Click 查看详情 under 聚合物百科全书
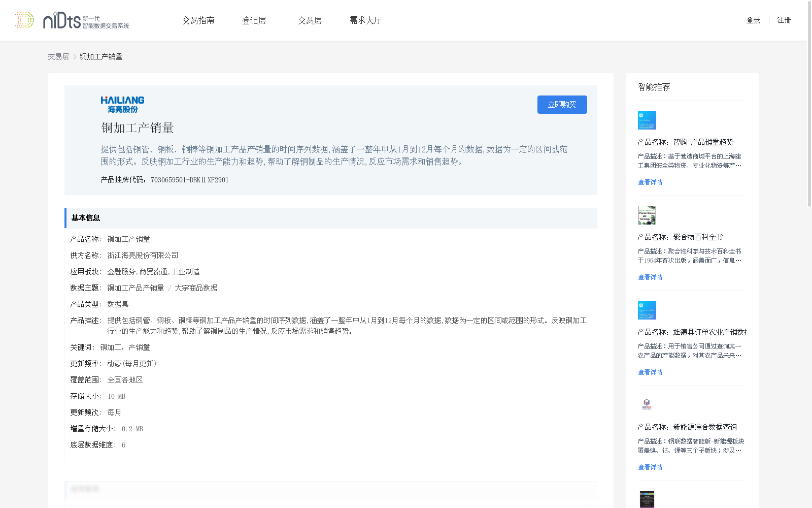The width and height of the screenshot is (812, 508). coord(650,277)
